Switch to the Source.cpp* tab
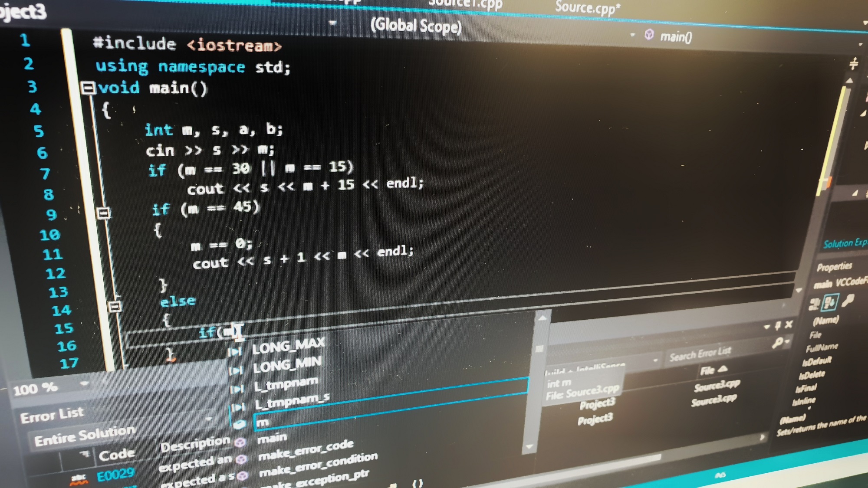Viewport: 868px width, 488px height. [x=588, y=8]
